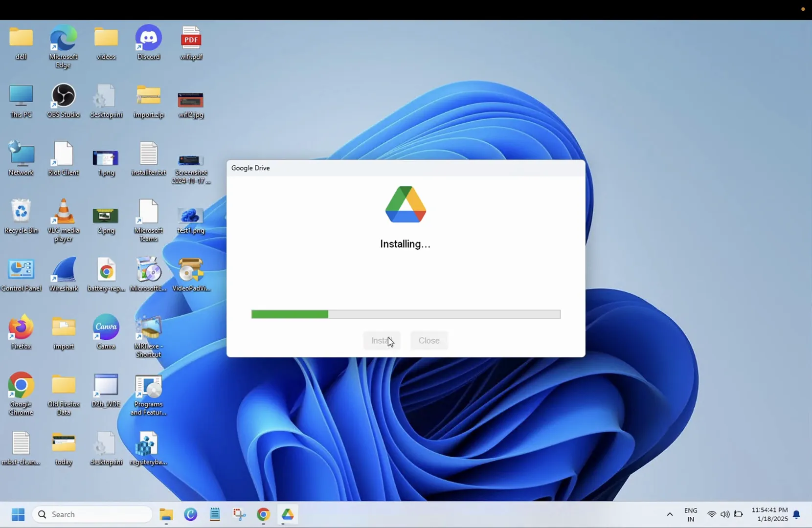Click the ENG IN language indicator
Image resolution: width=812 pixels, height=528 pixels.
(x=691, y=514)
